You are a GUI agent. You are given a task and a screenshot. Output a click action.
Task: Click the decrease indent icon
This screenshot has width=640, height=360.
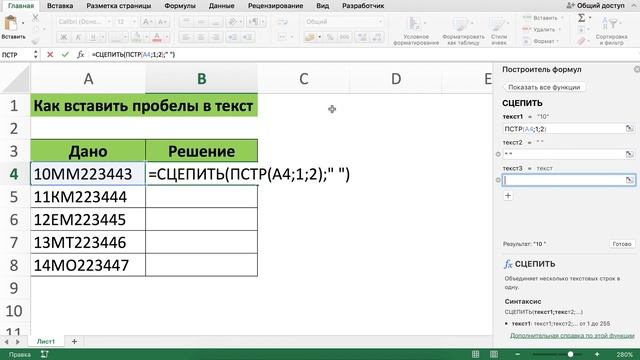coord(233,37)
